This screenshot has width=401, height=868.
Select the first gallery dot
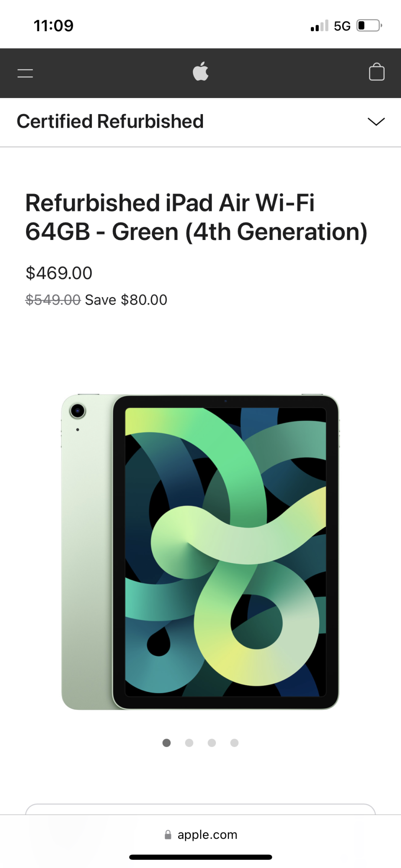point(166,743)
